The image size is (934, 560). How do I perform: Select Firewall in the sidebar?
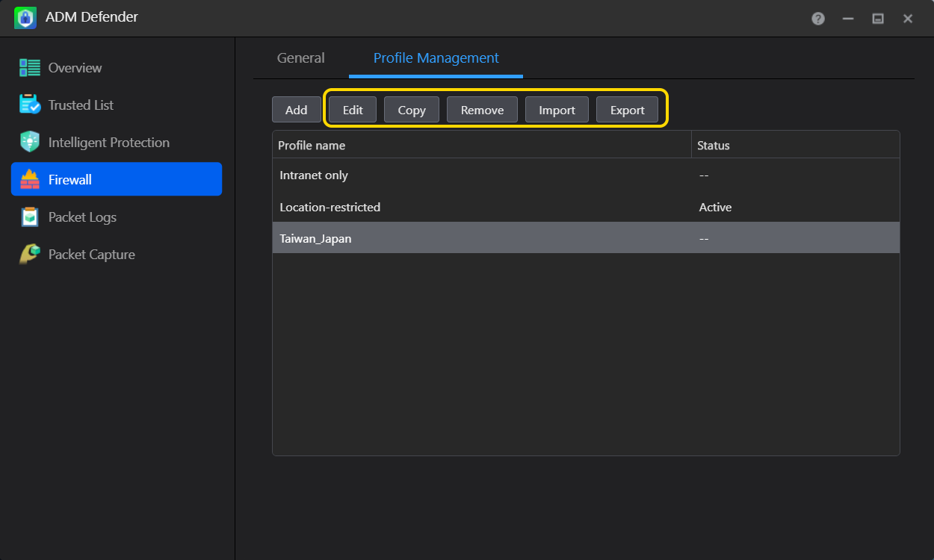click(117, 179)
